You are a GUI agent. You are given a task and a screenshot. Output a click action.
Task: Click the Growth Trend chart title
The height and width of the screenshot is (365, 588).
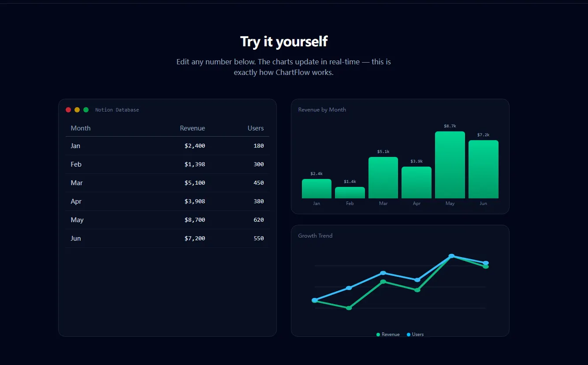(x=315, y=236)
